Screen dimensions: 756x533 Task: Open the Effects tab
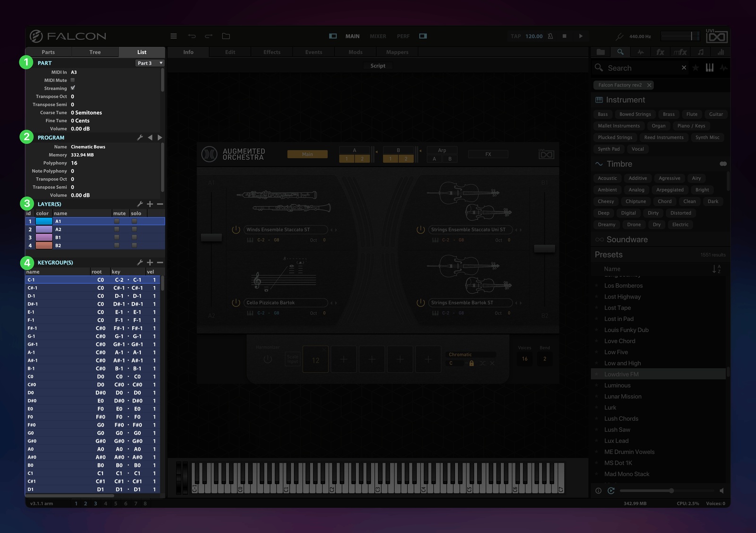pyautogui.click(x=272, y=52)
